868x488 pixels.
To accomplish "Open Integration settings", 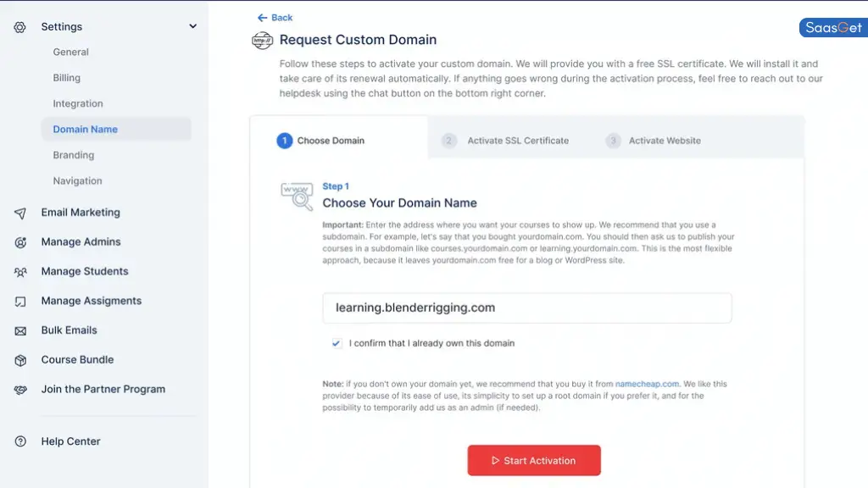I will [x=78, y=103].
